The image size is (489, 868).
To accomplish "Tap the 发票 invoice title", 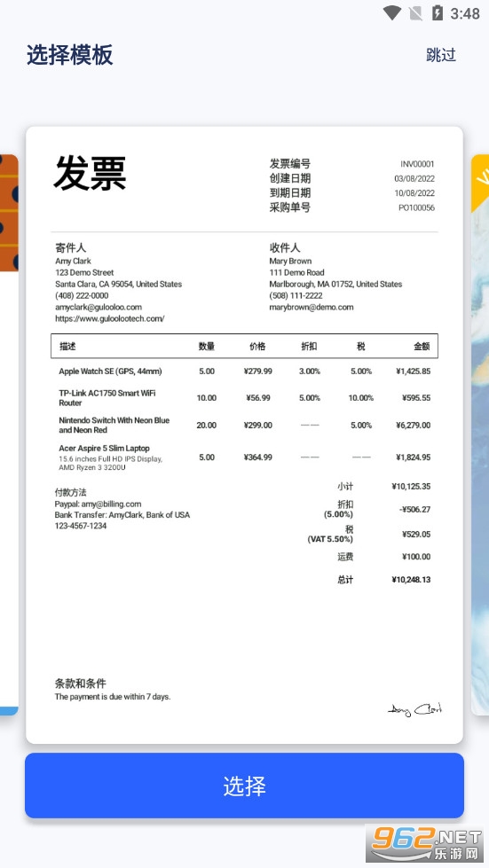I will tap(90, 173).
